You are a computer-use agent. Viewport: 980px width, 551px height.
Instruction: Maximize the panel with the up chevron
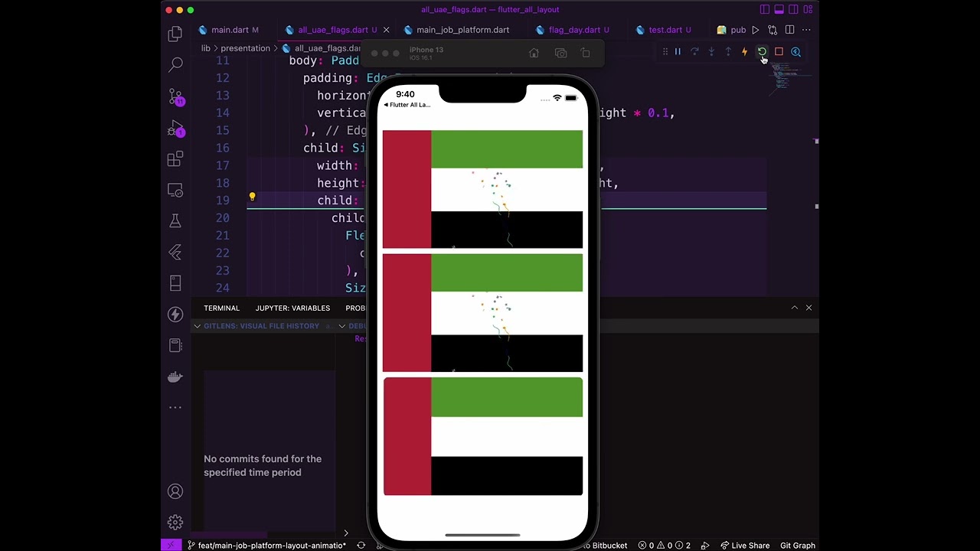(794, 308)
